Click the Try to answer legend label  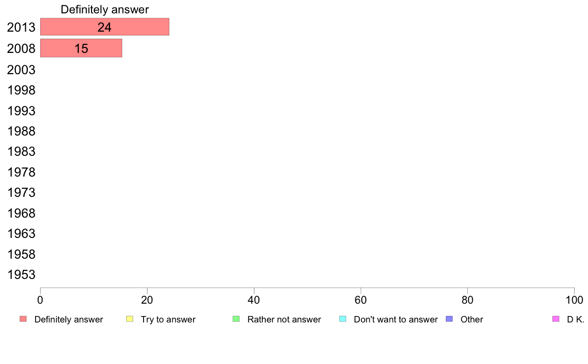168,319
